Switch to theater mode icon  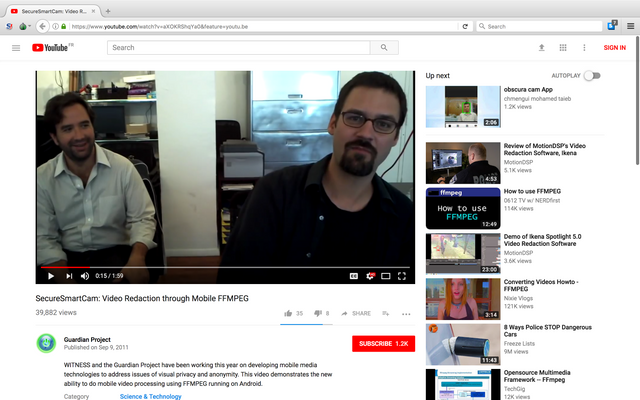(x=386, y=276)
